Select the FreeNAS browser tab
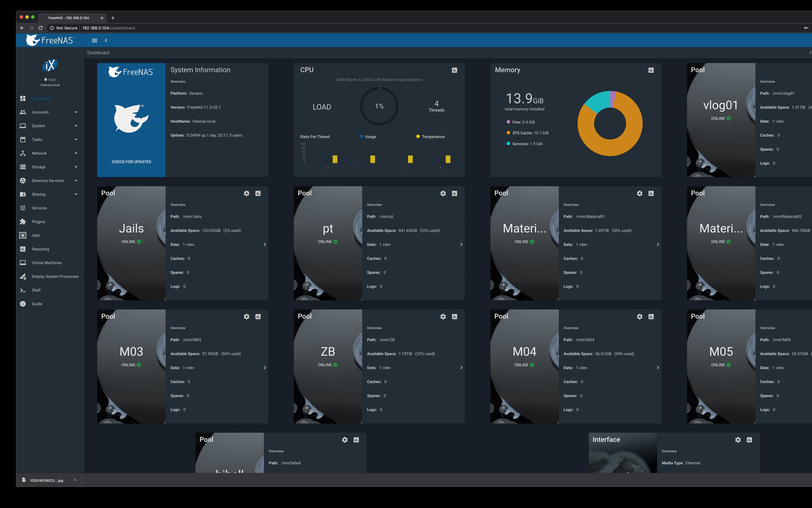Viewport: 812px width, 508px height. tap(69, 18)
